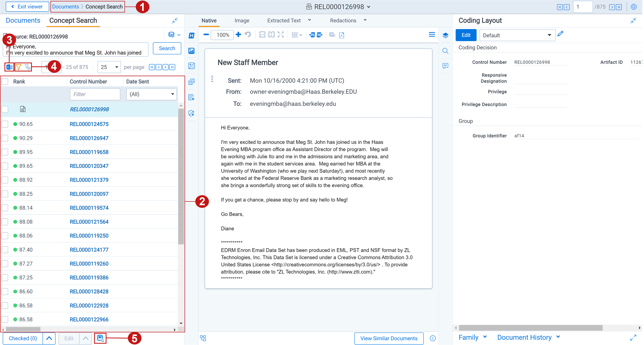
Task: Click the Exit viewer button
Action: click(x=27, y=7)
